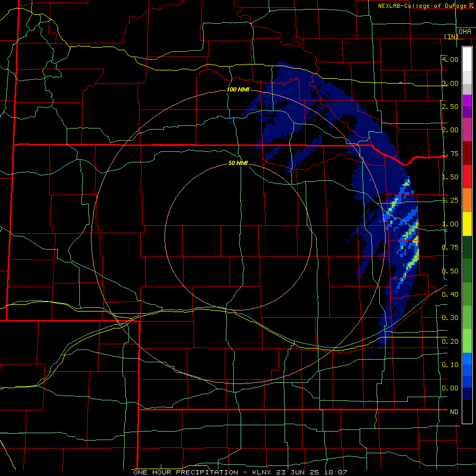Click the bright red swatch beside 1.50
The height and width of the screenshot is (476, 476).
click(x=467, y=177)
